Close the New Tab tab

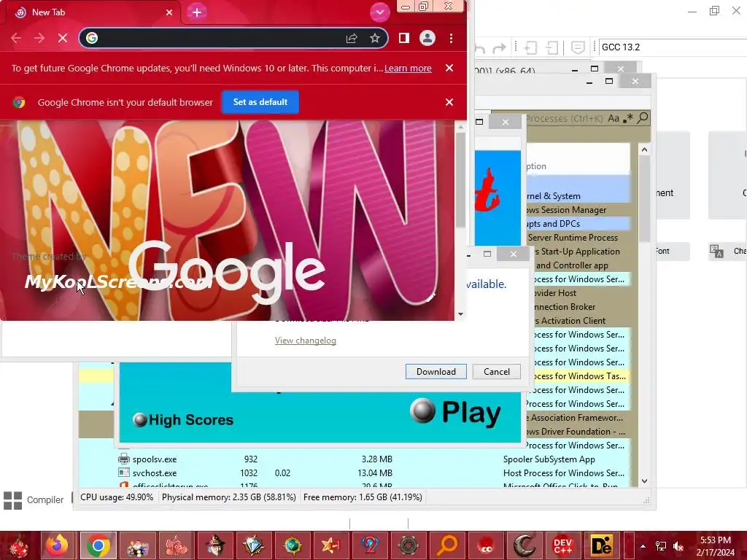point(169,12)
